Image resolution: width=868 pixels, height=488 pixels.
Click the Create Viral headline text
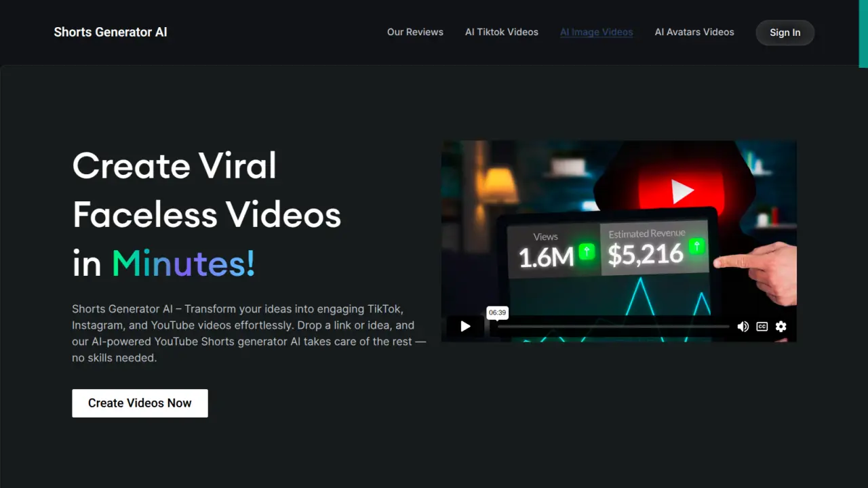pos(174,165)
